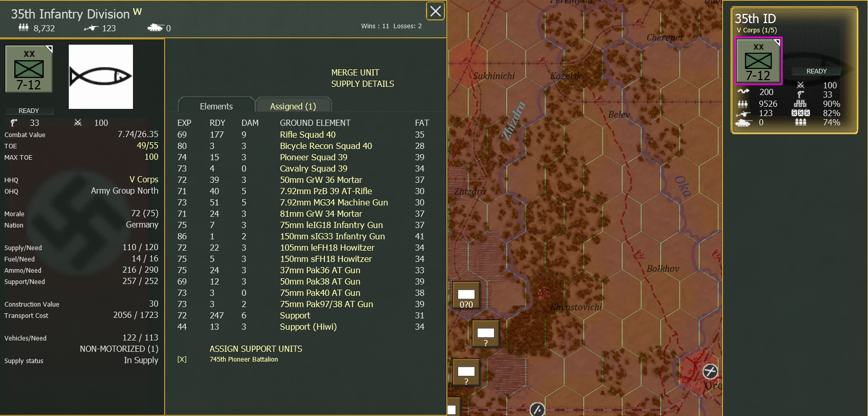This screenshot has width=868, height=416.
Task: Click the supply icon beside 90%
Action: [x=800, y=104]
